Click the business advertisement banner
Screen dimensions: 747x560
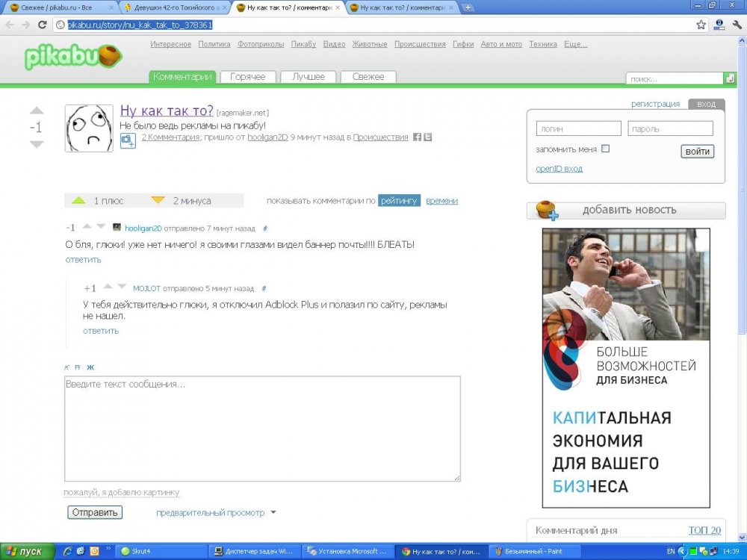[626, 368]
